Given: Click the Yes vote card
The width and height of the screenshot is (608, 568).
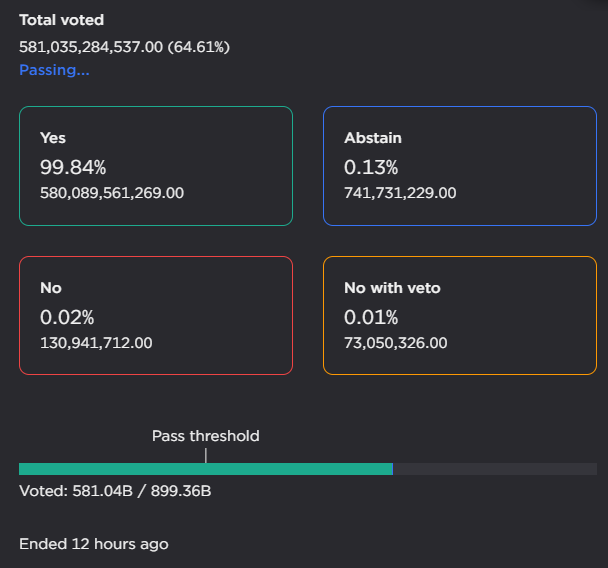Looking at the screenshot, I should pos(155,165).
